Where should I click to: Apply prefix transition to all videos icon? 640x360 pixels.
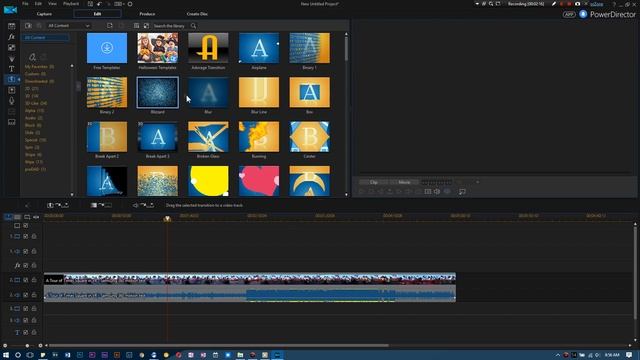pos(58,205)
